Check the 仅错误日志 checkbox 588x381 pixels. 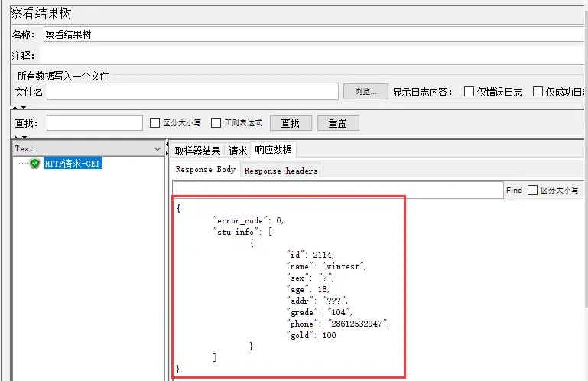(469, 92)
